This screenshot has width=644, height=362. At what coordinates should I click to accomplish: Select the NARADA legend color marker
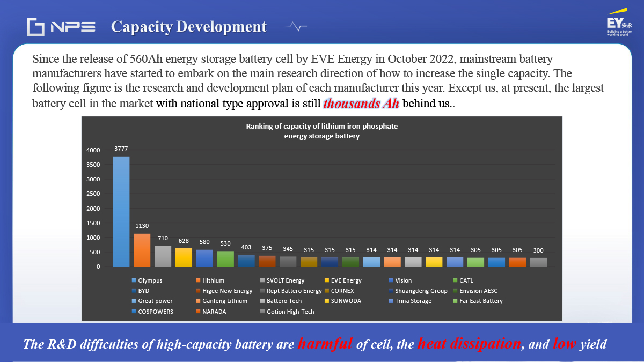click(198, 312)
